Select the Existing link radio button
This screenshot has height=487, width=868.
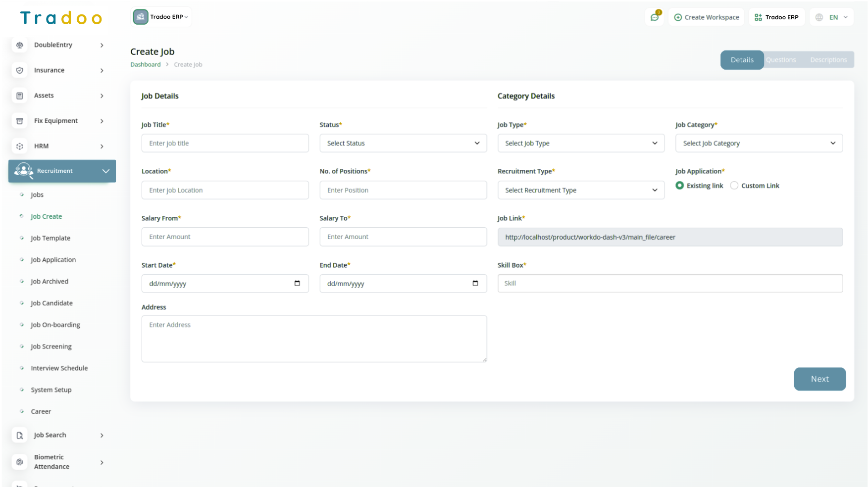pyautogui.click(x=680, y=186)
